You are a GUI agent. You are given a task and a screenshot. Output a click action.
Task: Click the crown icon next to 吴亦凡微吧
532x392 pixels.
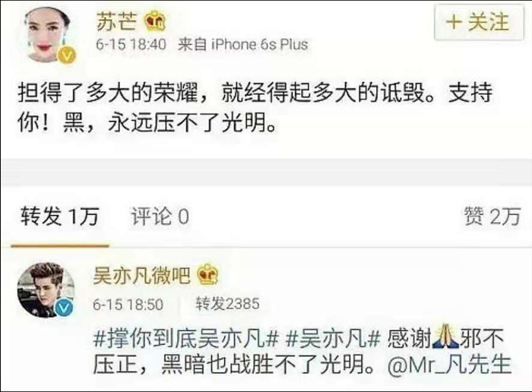click(208, 274)
